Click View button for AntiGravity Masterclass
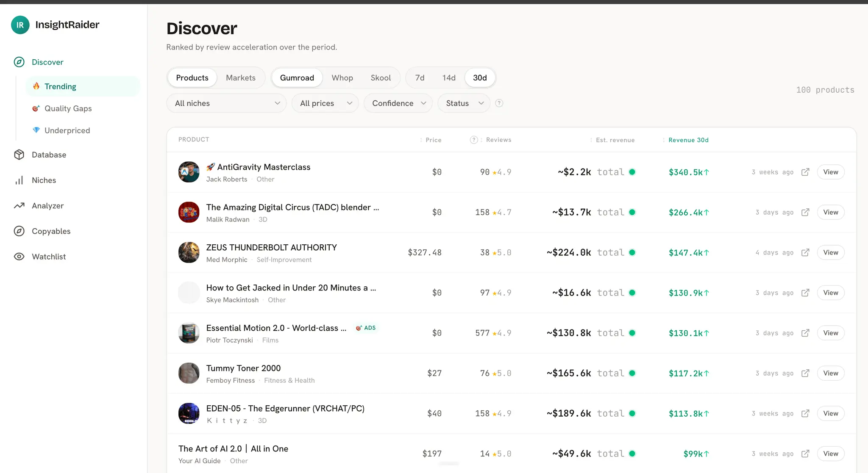Screen dimensions: 868x473 tap(831, 172)
